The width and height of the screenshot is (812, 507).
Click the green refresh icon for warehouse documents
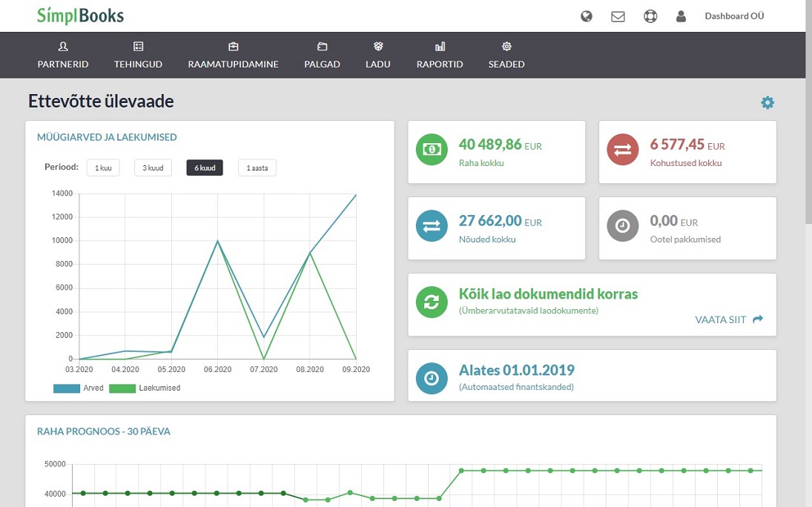(432, 302)
